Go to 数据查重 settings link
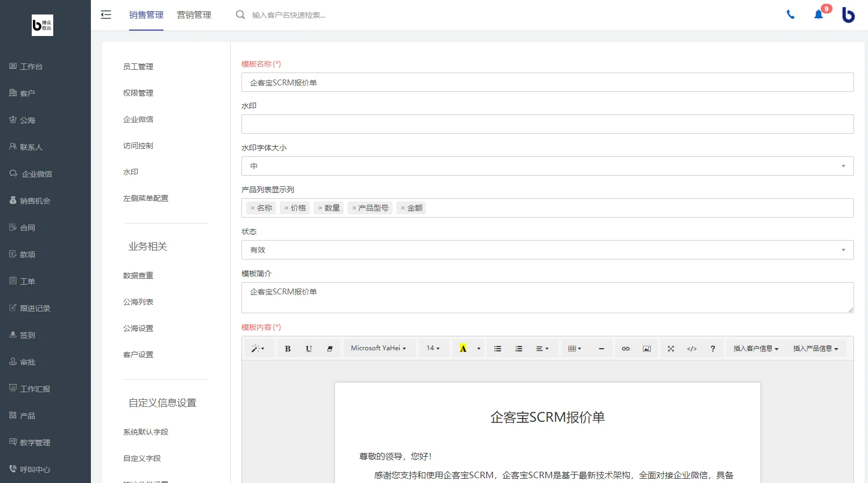868x483 pixels. coord(138,276)
